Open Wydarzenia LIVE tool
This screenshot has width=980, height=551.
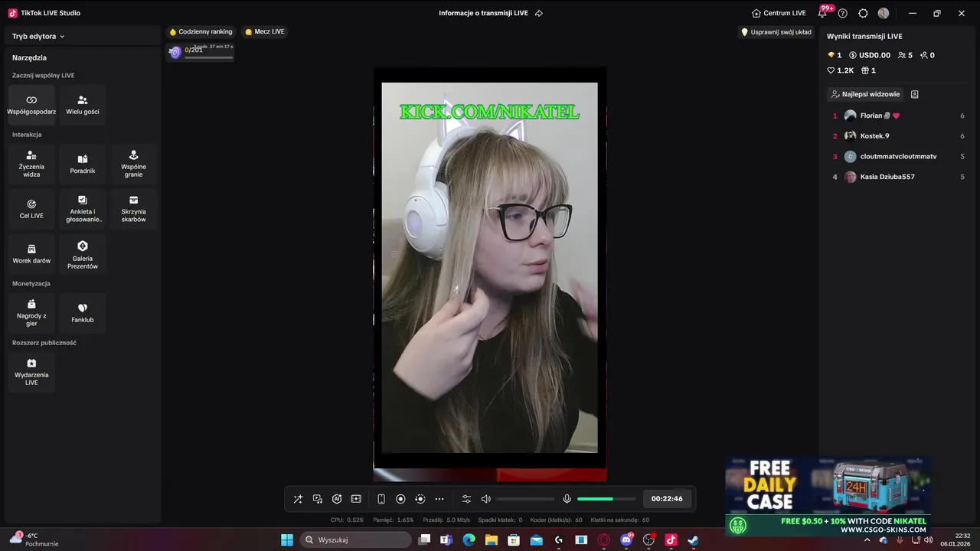pyautogui.click(x=31, y=372)
